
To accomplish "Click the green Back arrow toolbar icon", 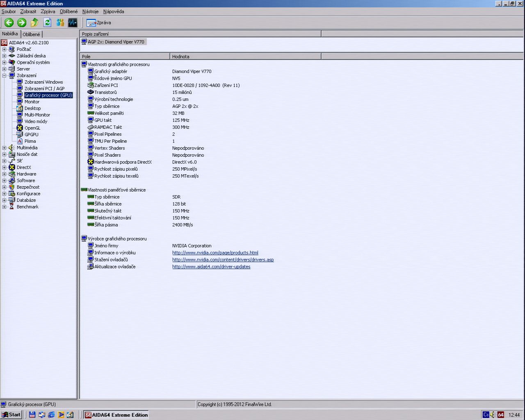I will coord(9,23).
